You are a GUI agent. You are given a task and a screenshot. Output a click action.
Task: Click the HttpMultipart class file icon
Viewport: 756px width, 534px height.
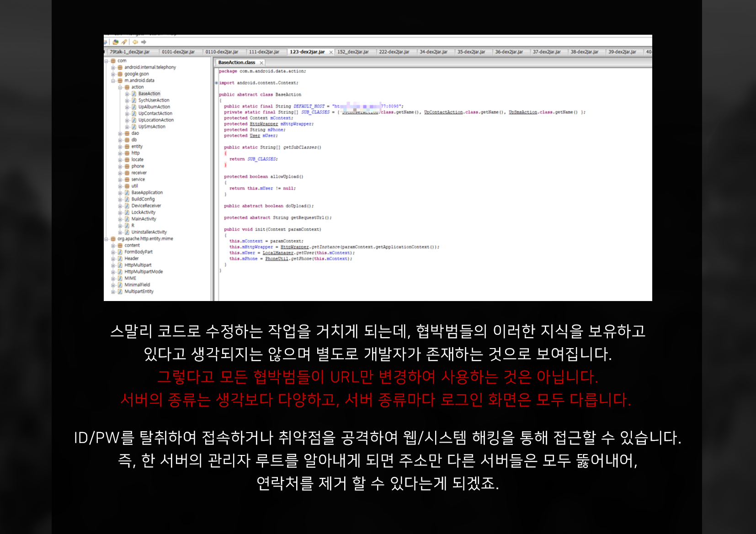120,265
